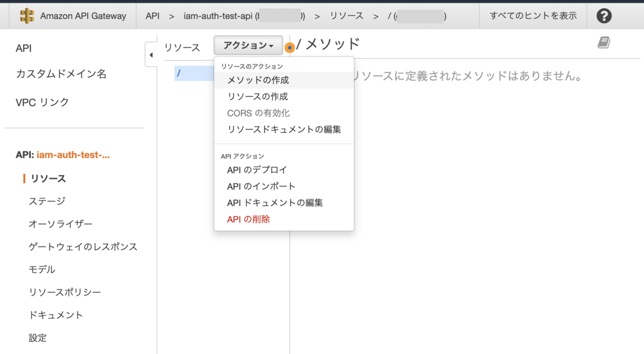Select オーソライザー in the API navigation
644x354 pixels.
coord(61,224)
